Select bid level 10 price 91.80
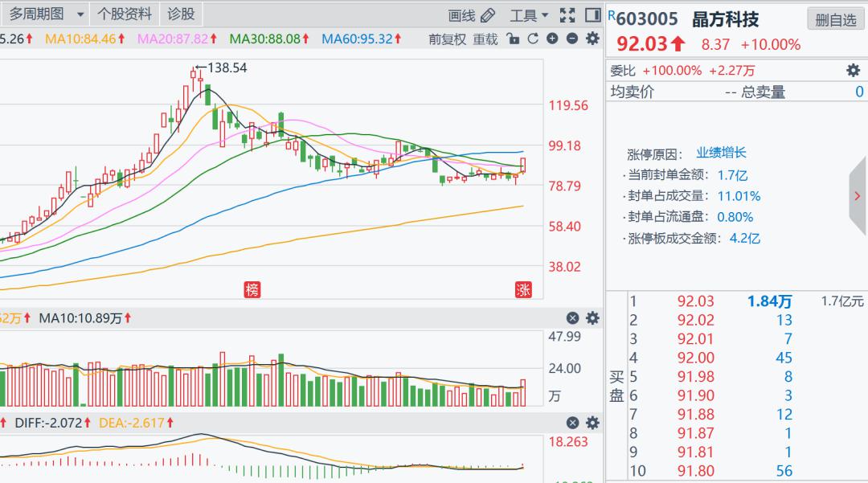Screen dimensions: 868x483 pos(696,471)
